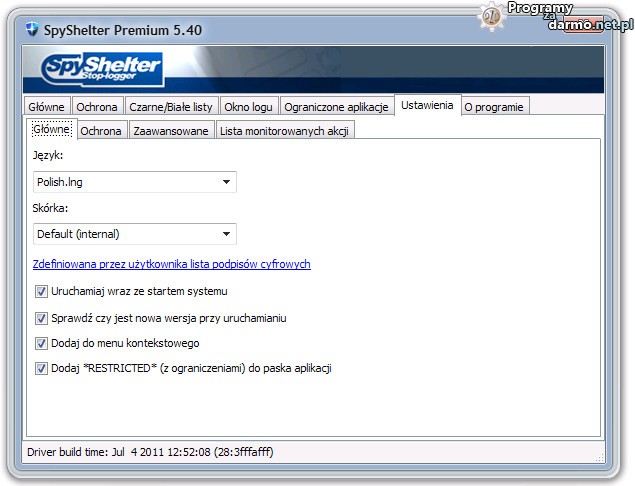635x486 pixels.
Task: Select the Ustawienia tab
Action: (428, 105)
